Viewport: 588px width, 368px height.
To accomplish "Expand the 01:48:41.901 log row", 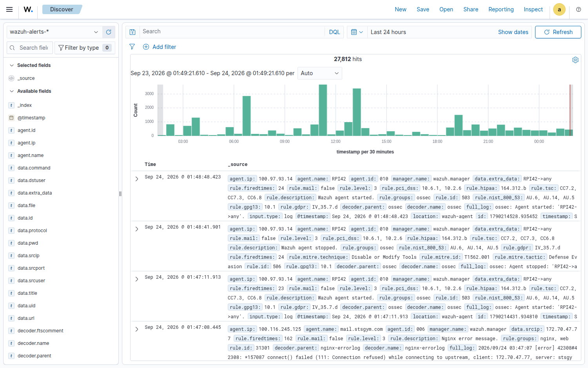I will [x=137, y=229].
